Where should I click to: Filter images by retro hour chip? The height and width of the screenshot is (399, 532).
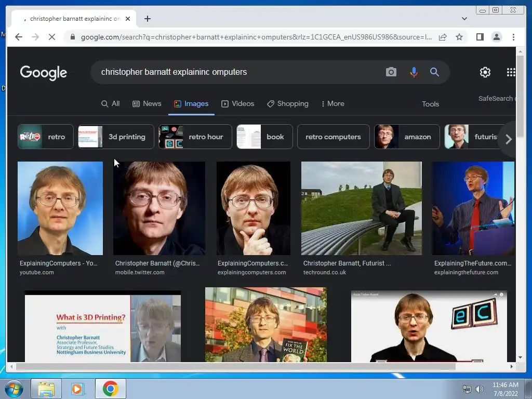coord(195,137)
